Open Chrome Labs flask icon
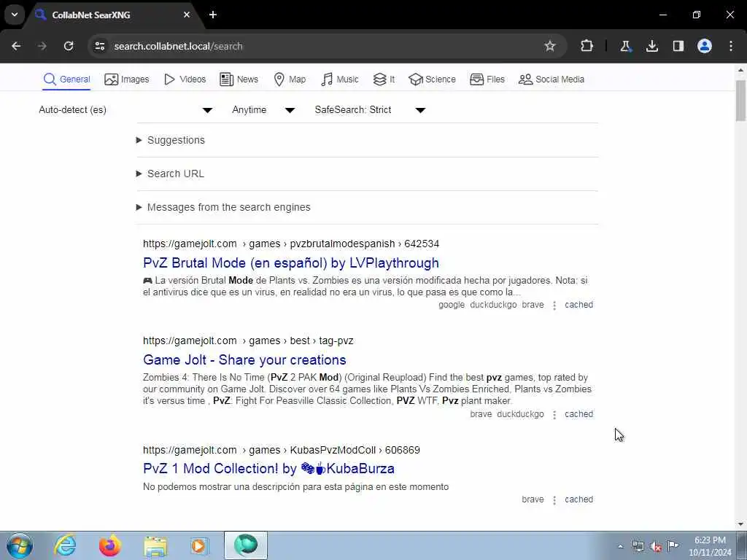This screenshot has height=560, width=747. [x=625, y=46]
